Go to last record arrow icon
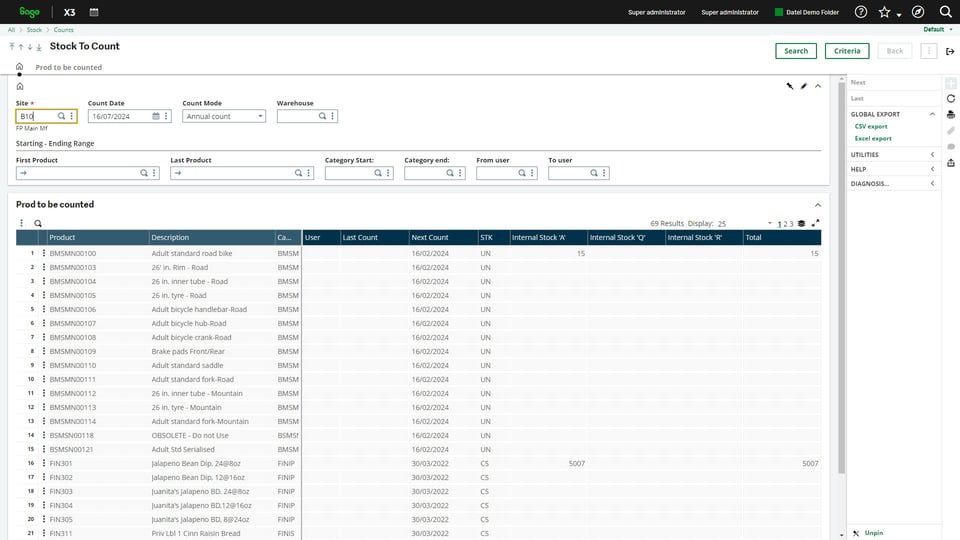The height and width of the screenshot is (540, 960). [39, 47]
